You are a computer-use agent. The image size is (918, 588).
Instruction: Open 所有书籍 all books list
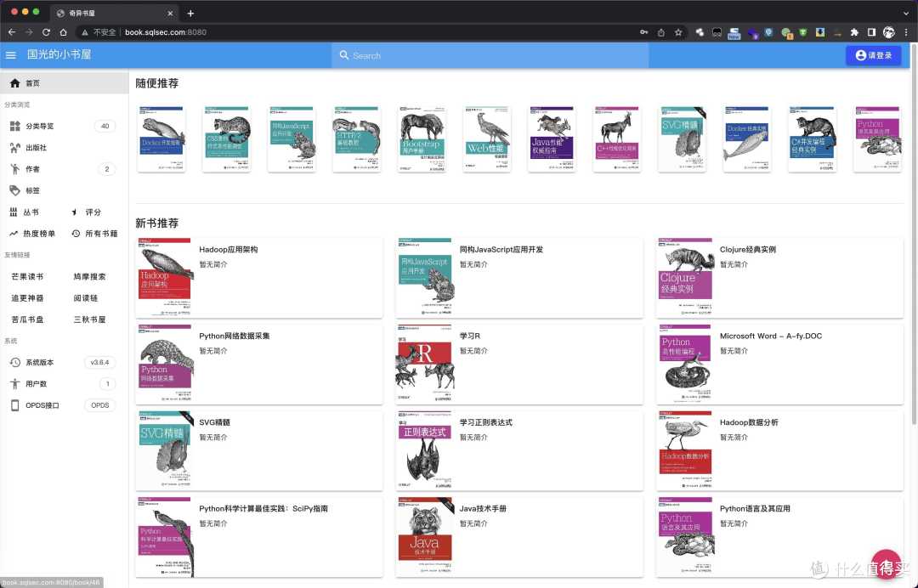point(95,234)
